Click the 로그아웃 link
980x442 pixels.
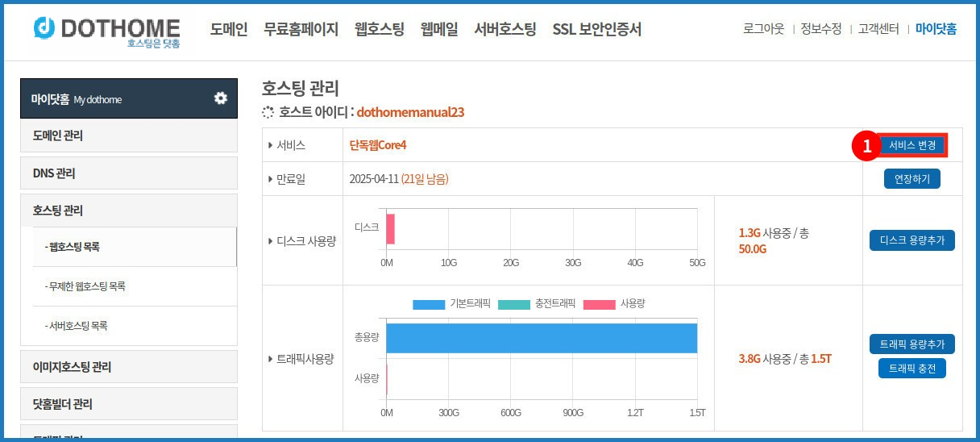(763, 29)
